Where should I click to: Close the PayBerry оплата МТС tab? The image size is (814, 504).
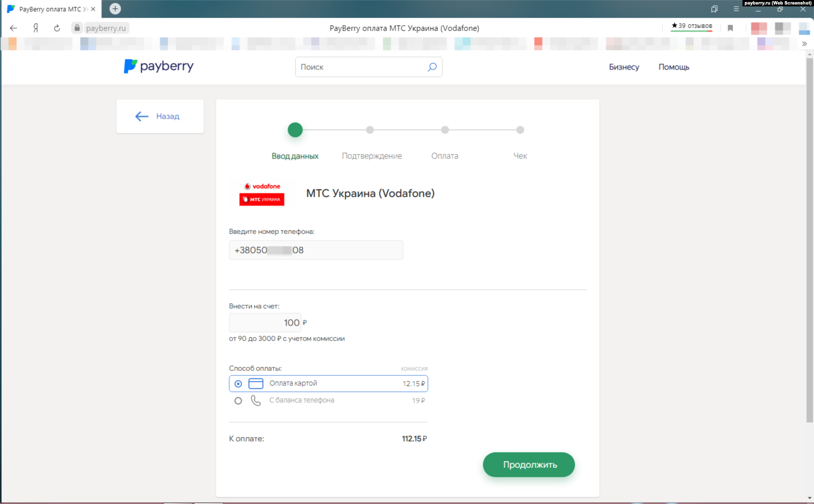[93, 9]
